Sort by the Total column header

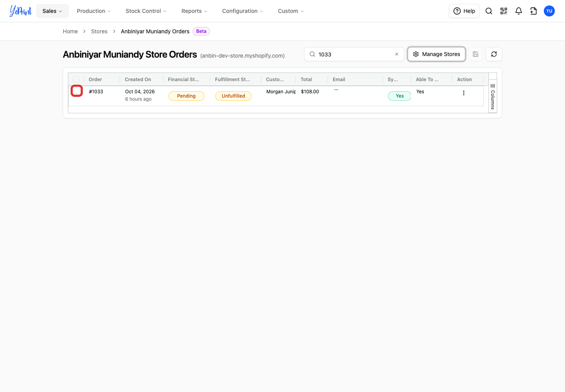point(306,79)
